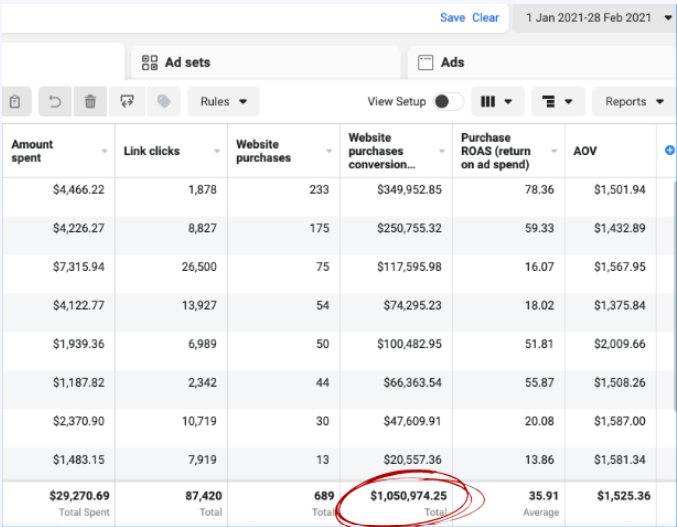677x527 pixels.
Task: Click the AOV column header
Action: pyautogui.click(x=585, y=151)
